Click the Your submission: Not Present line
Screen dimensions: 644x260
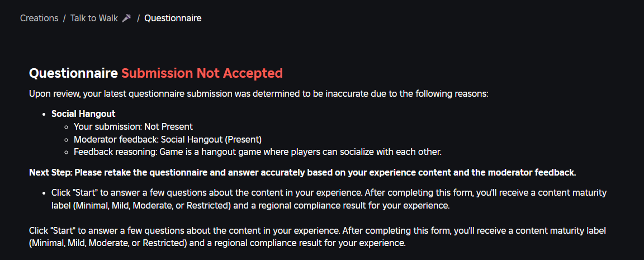(x=133, y=126)
